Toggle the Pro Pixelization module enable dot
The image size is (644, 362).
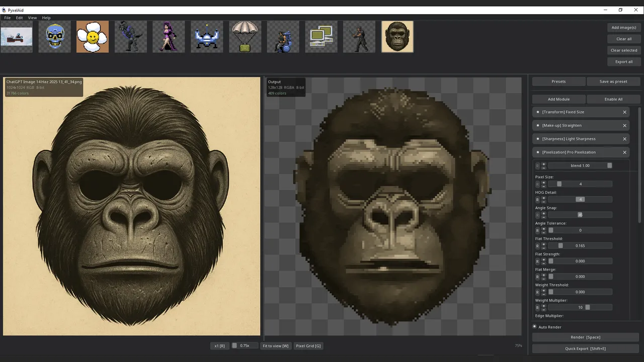click(x=538, y=152)
